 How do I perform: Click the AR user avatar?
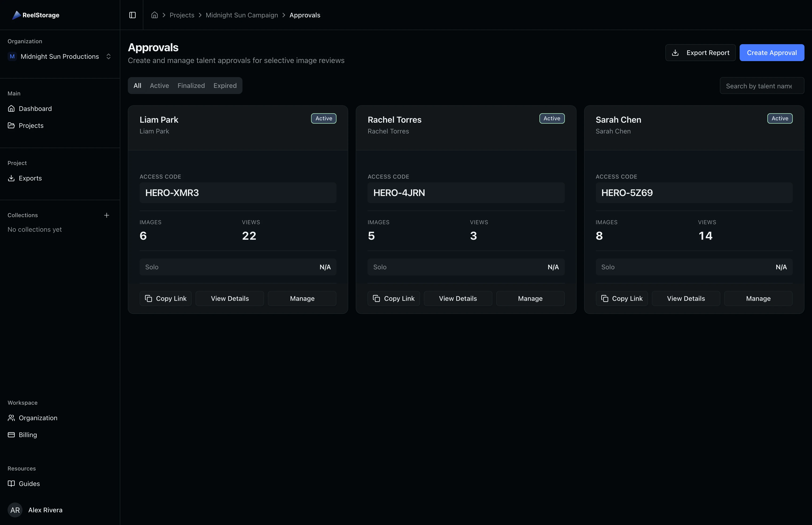click(15, 510)
